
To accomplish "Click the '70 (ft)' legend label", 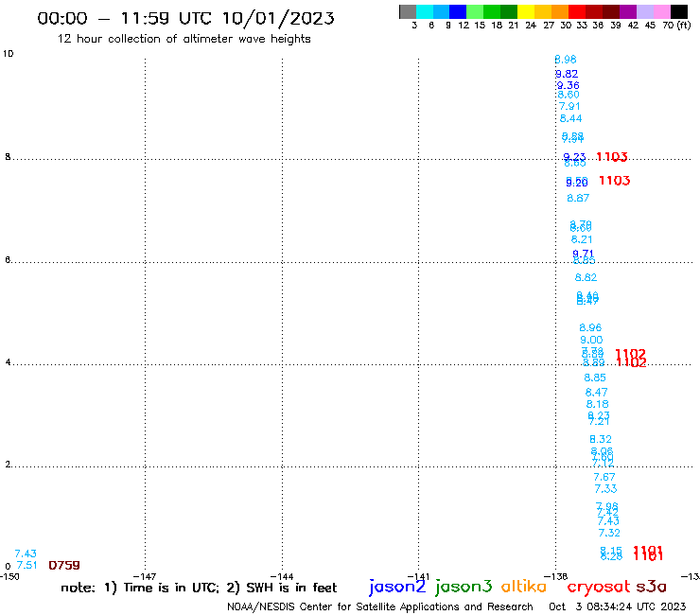I will (676, 25).
